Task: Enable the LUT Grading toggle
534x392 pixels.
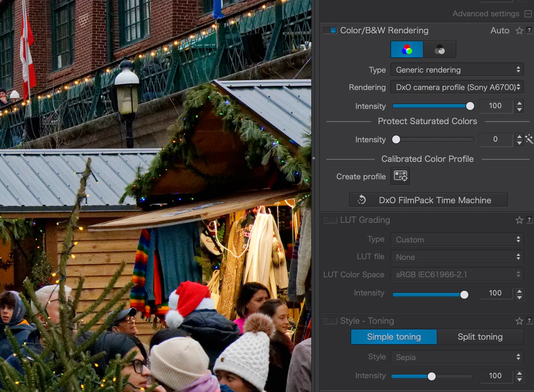Action: [x=330, y=220]
